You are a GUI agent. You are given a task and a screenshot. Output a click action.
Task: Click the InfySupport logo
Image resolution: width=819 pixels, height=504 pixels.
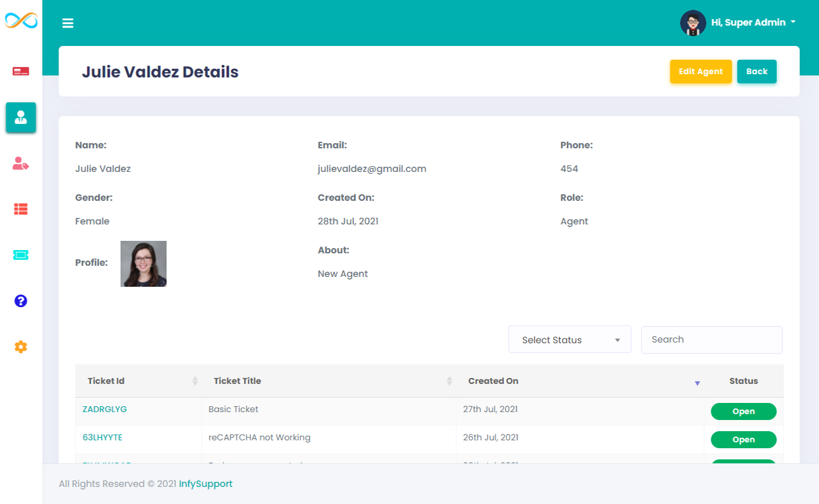point(20,20)
